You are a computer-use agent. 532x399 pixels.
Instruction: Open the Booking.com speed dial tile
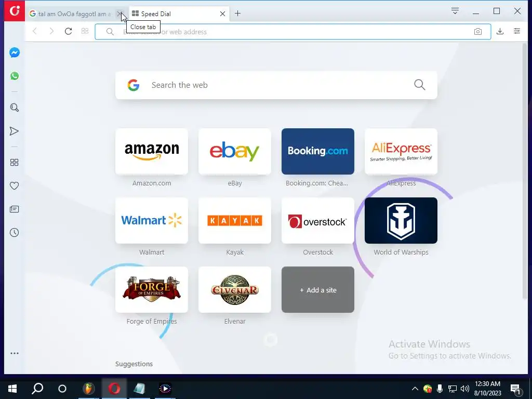click(x=318, y=151)
